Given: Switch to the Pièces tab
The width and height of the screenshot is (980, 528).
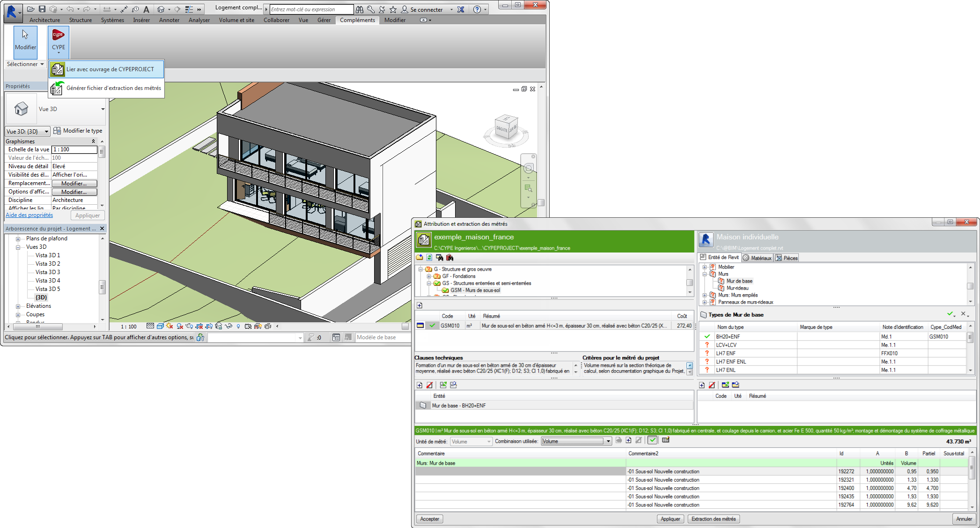Looking at the screenshot, I should click(x=787, y=258).
